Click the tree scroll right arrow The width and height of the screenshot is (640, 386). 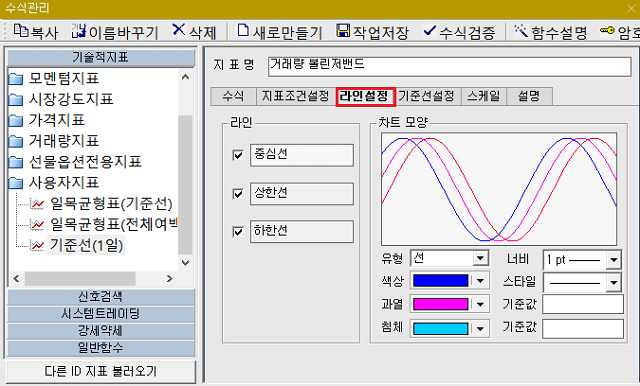pyautogui.click(x=170, y=279)
